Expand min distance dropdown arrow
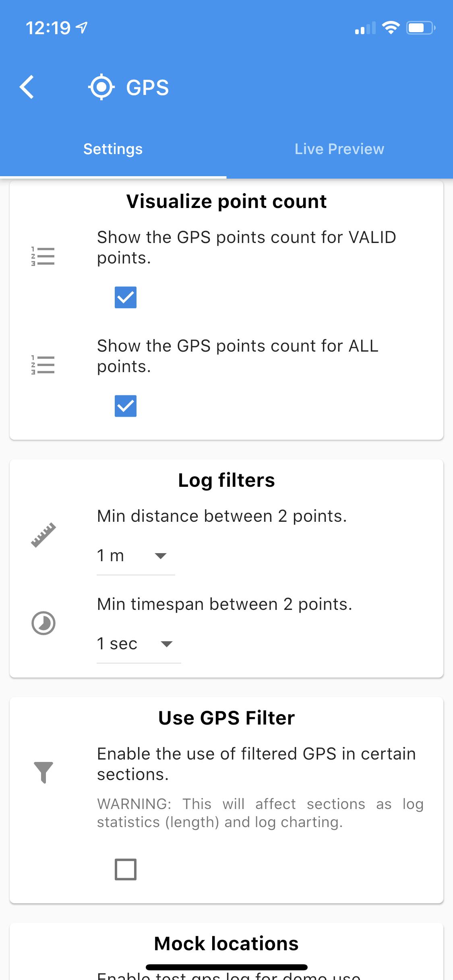The height and width of the screenshot is (980, 453). [161, 556]
